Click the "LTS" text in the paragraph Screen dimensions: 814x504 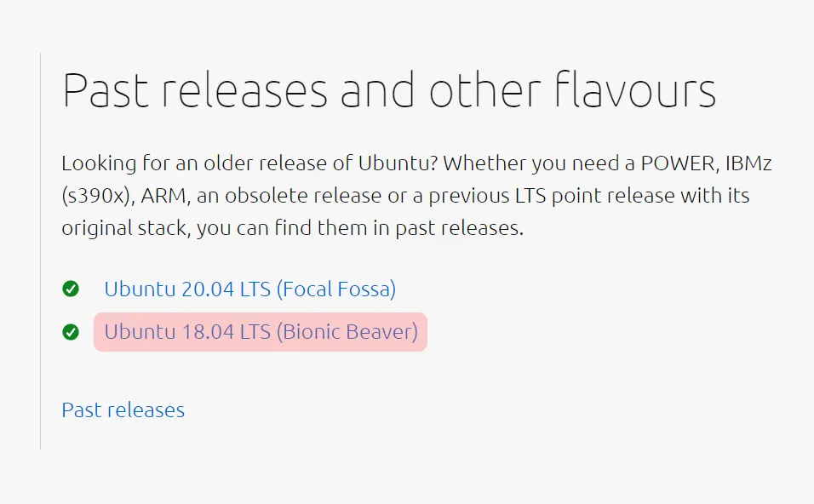(x=530, y=196)
